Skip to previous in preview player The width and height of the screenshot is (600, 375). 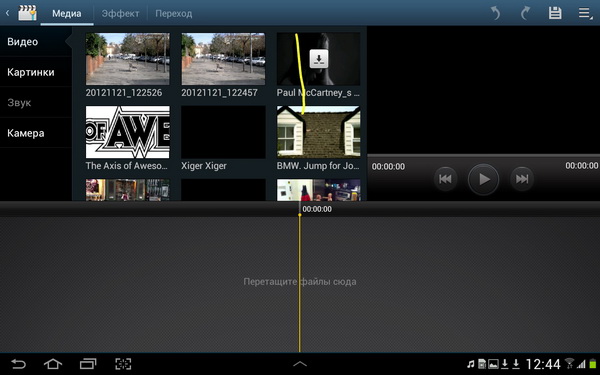pos(445,179)
